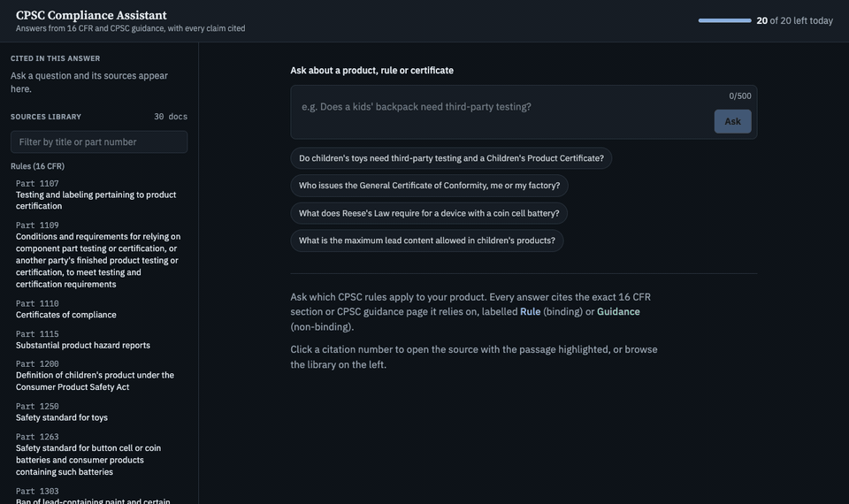Pick the Reese's Law coin cell battery question
The image size is (849, 504).
[429, 213]
